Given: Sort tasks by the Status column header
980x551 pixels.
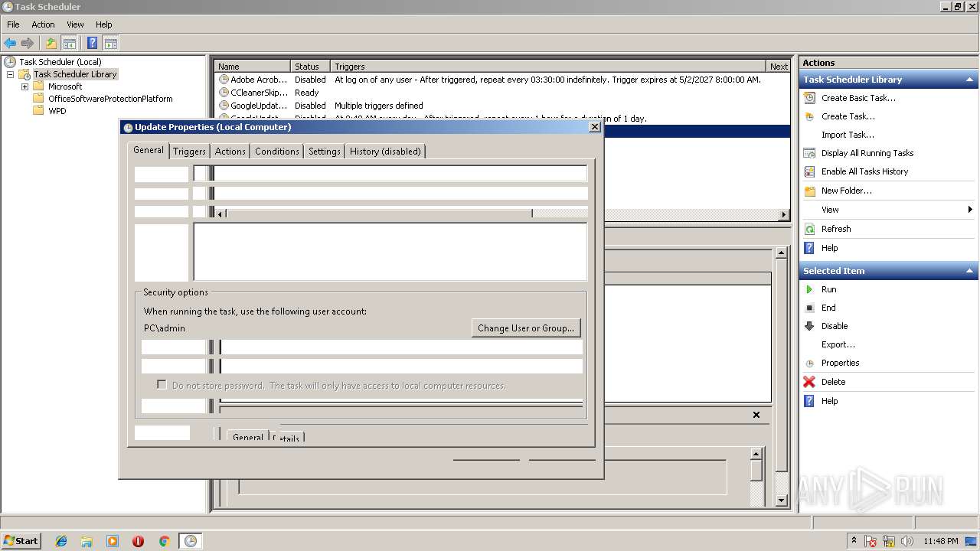Looking at the screenshot, I should tap(310, 67).
